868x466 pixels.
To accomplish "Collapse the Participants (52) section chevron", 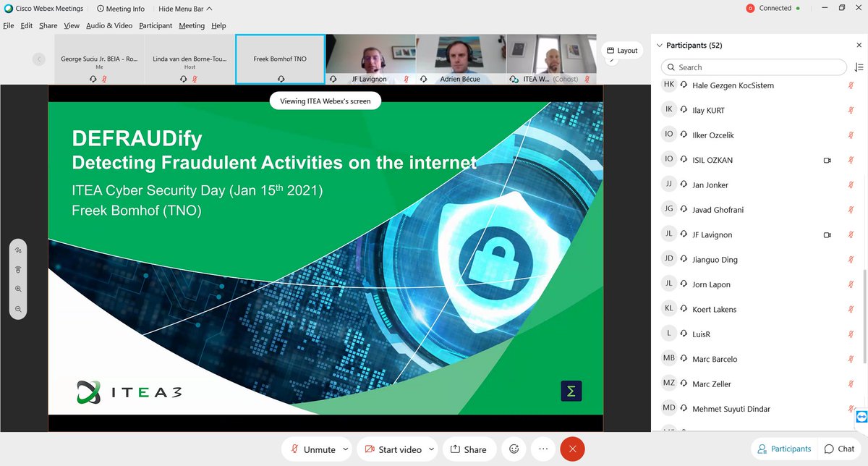I will pyautogui.click(x=659, y=45).
